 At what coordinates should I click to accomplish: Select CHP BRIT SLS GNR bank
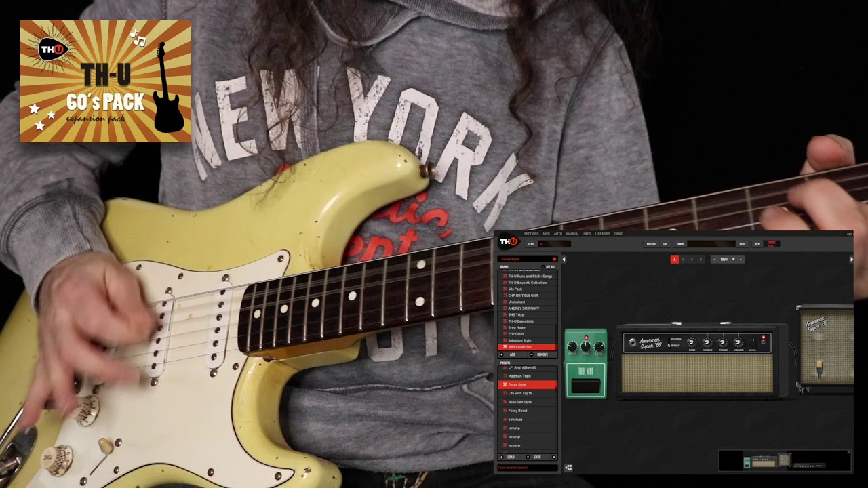click(x=528, y=296)
